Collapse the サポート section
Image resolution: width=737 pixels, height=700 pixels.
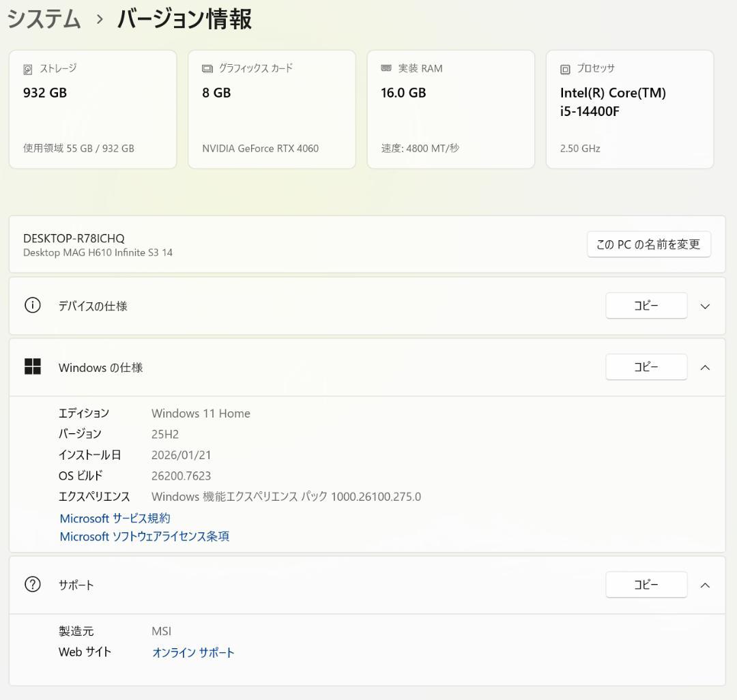705,585
